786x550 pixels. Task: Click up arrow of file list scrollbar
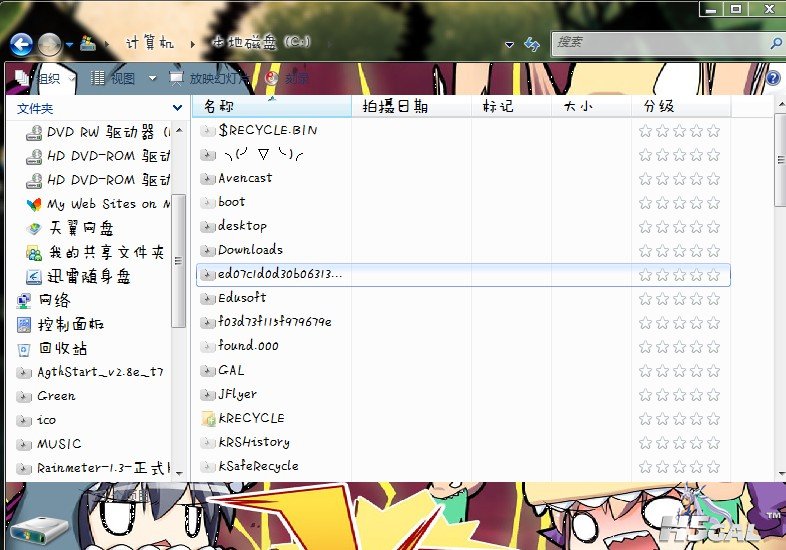point(781,105)
